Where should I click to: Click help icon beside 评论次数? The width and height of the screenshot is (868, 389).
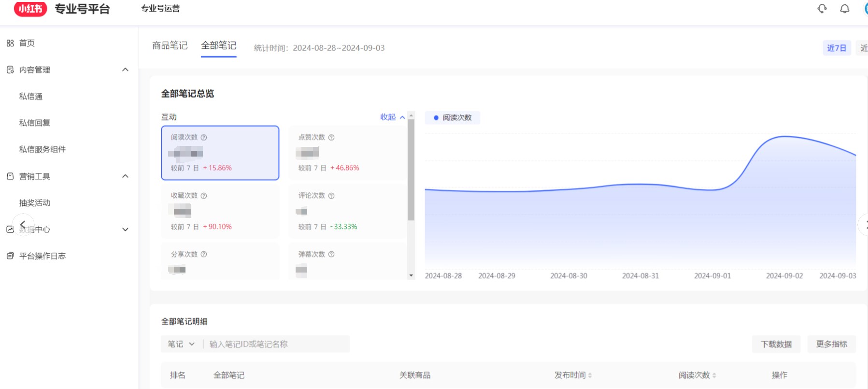pos(331,196)
